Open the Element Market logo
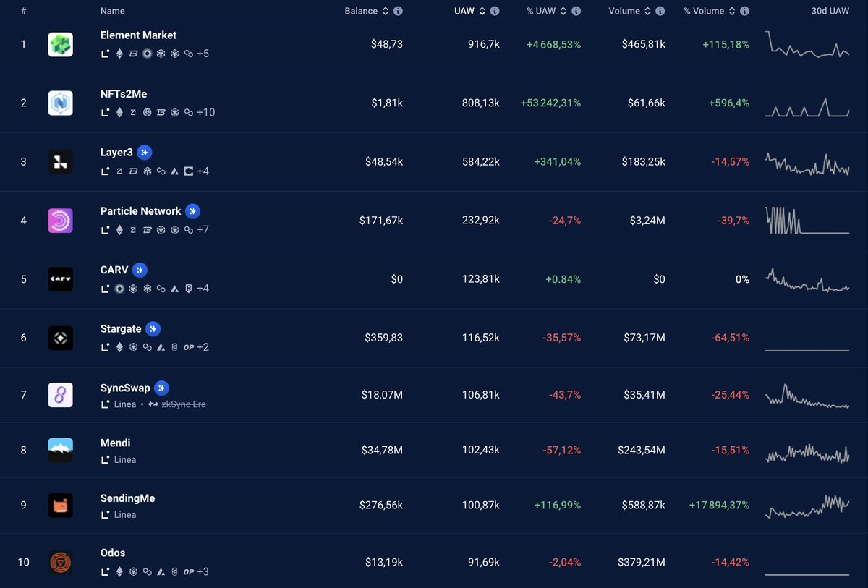Viewport: 868px width, 588px height. pyautogui.click(x=60, y=44)
